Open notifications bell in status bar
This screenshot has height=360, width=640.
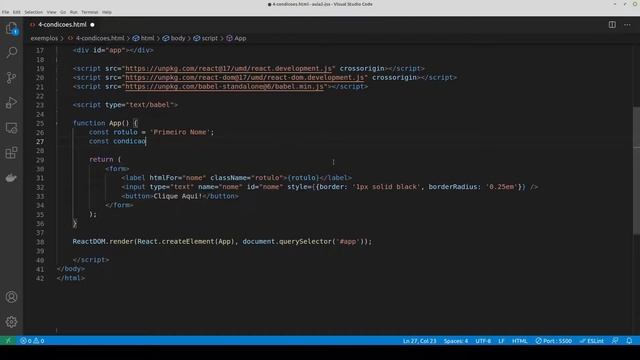(629, 341)
